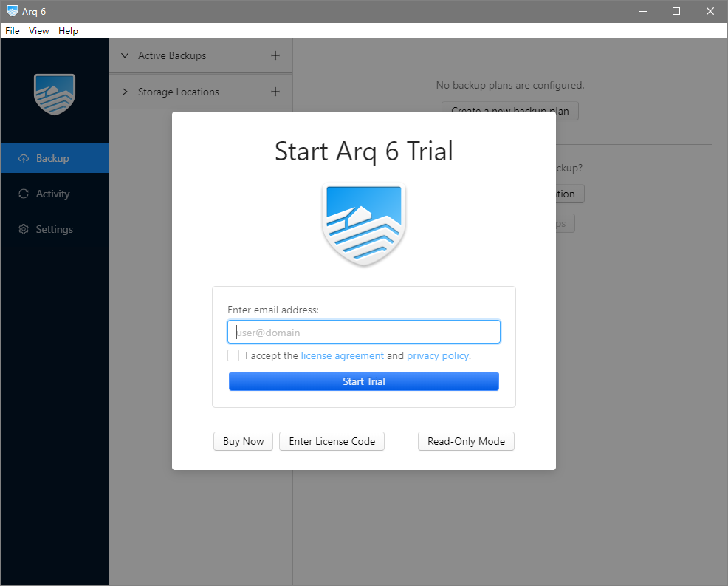
Task: Click the Arq 6 title bar app icon
Action: tap(13, 10)
